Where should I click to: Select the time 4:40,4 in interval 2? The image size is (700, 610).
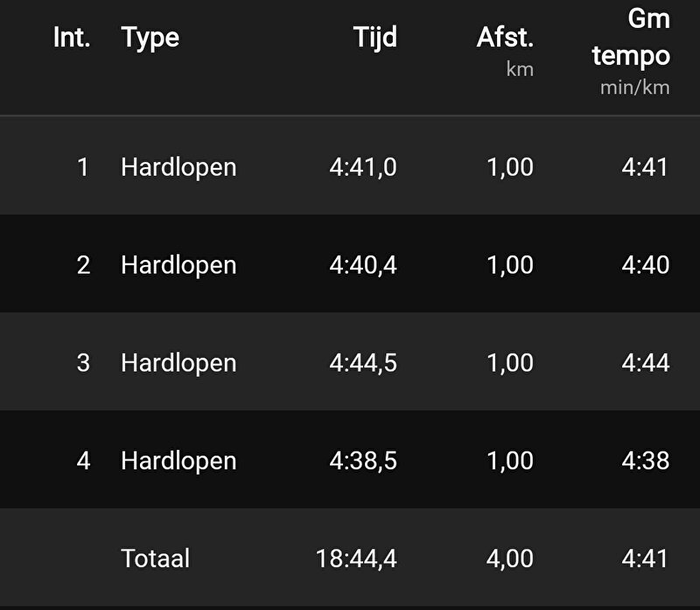(x=363, y=264)
